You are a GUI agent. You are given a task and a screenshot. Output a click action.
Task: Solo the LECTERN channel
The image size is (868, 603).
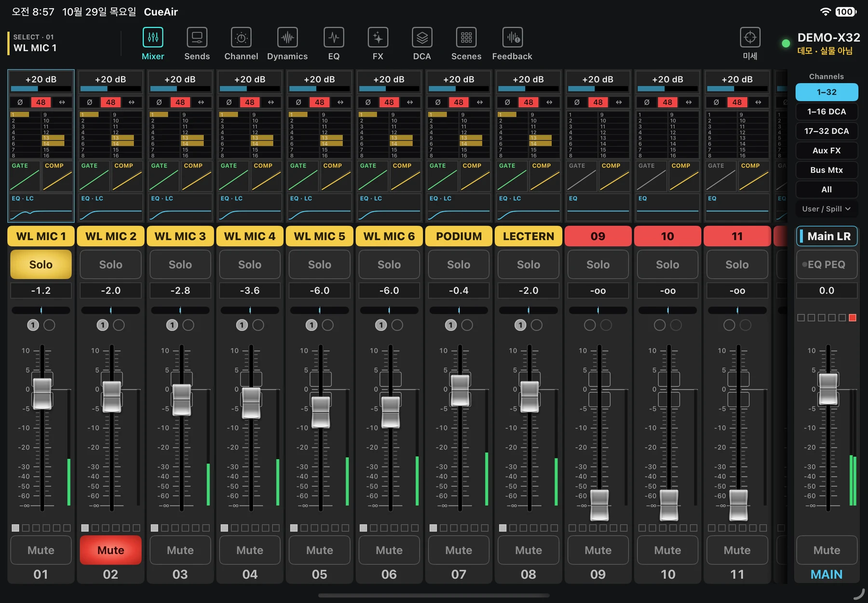pos(529,264)
